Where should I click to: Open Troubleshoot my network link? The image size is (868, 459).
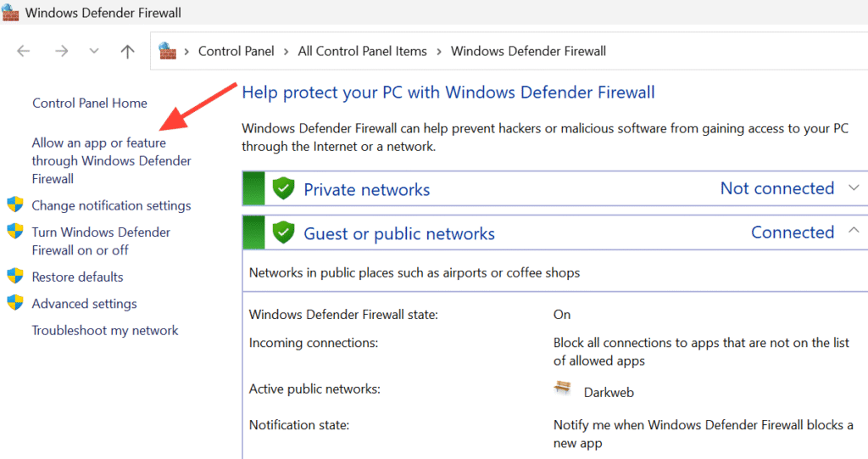(x=105, y=330)
